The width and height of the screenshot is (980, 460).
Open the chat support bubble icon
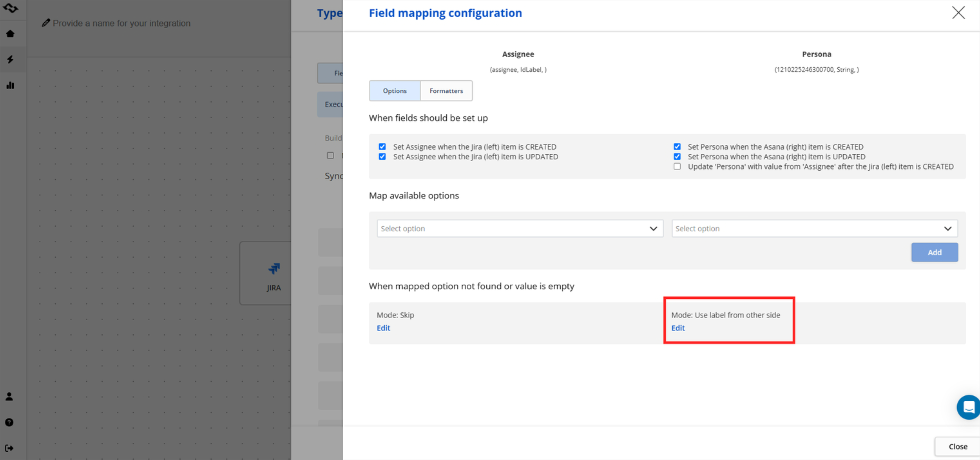click(x=968, y=407)
